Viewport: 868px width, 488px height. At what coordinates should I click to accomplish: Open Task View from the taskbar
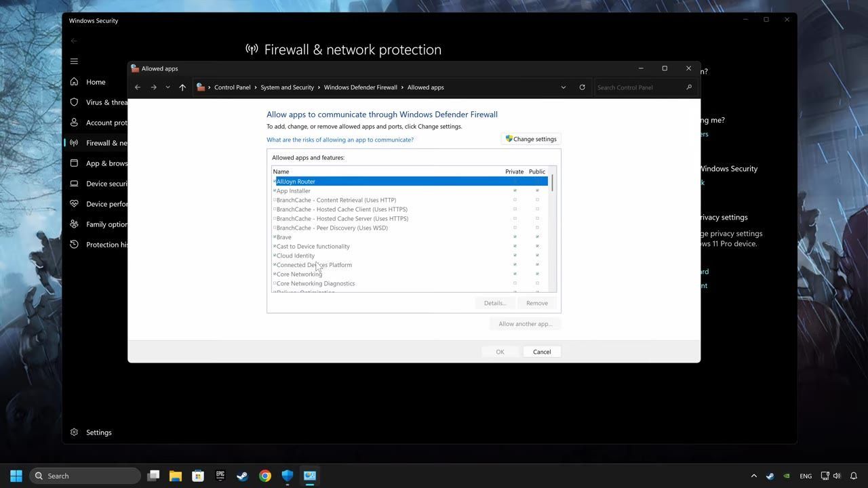click(x=153, y=476)
